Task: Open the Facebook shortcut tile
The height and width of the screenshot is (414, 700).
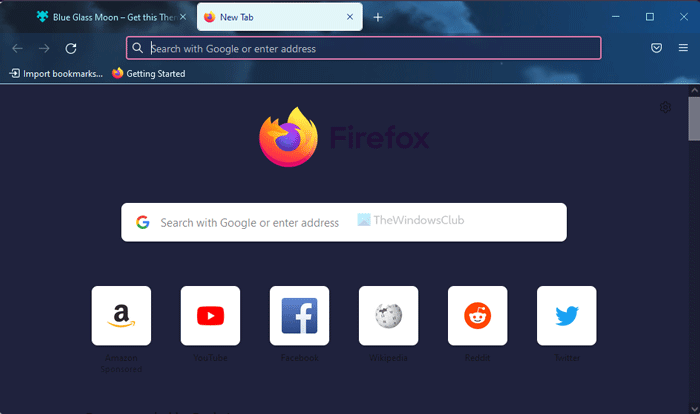Action: point(300,316)
